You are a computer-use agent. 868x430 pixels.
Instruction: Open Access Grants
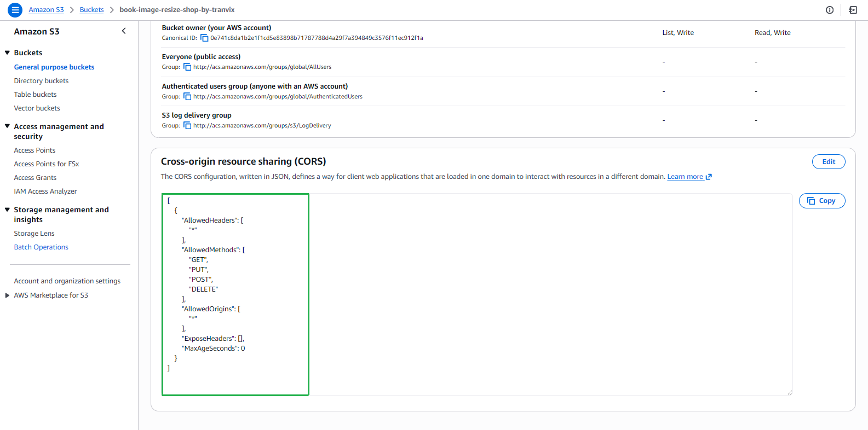35,178
